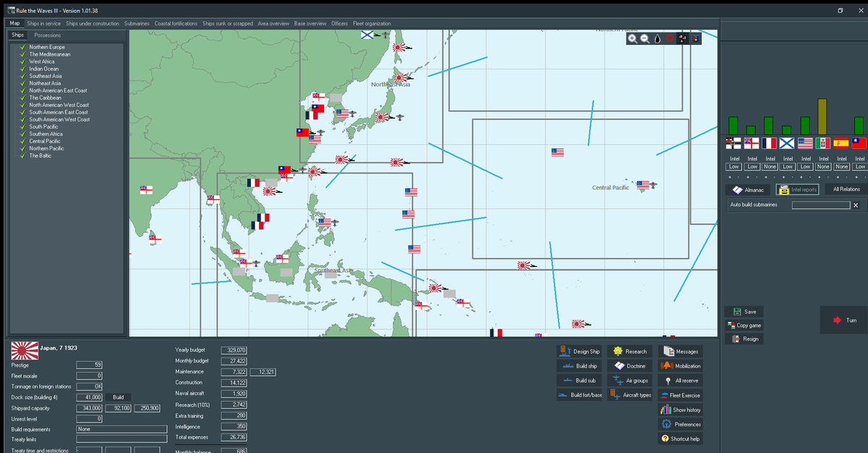Toggle West Africa area checkmark
This screenshot has width=868, height=453.
pos(23,62)
